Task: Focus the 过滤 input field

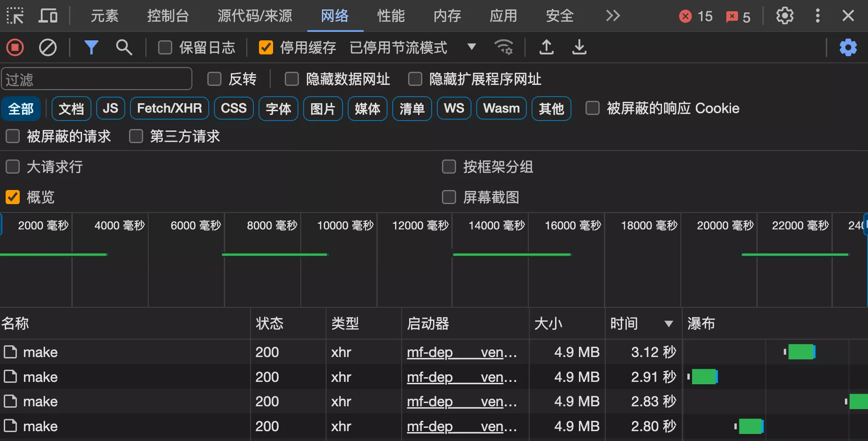Action: coord(97,79)
